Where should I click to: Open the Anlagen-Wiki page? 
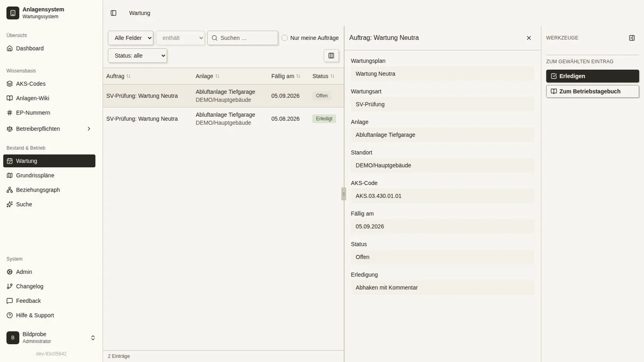[49, 98]
